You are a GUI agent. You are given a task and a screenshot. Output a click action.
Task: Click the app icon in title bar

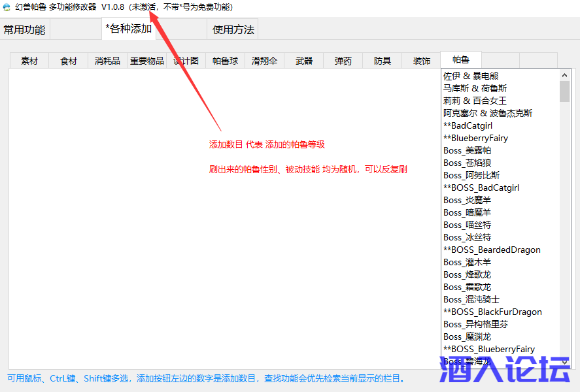click(7, 7)
